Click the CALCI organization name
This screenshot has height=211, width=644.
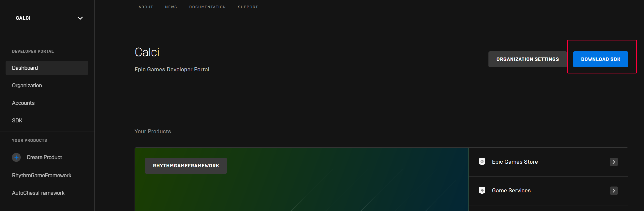click(x=23, y=18)
